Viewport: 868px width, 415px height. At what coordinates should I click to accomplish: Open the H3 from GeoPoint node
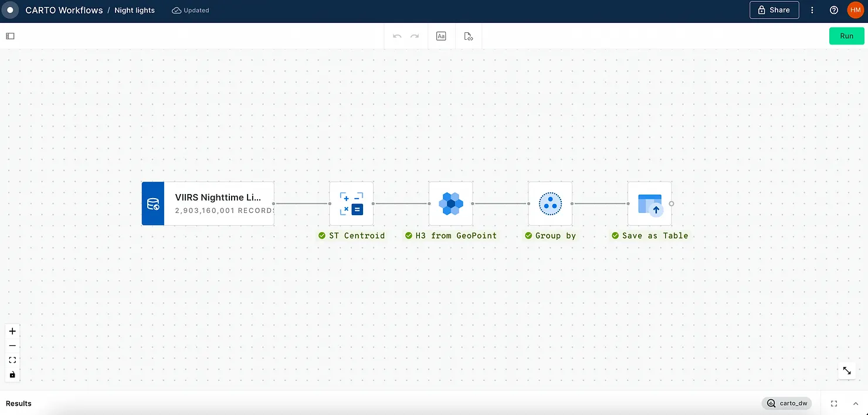tap(450, 203)
